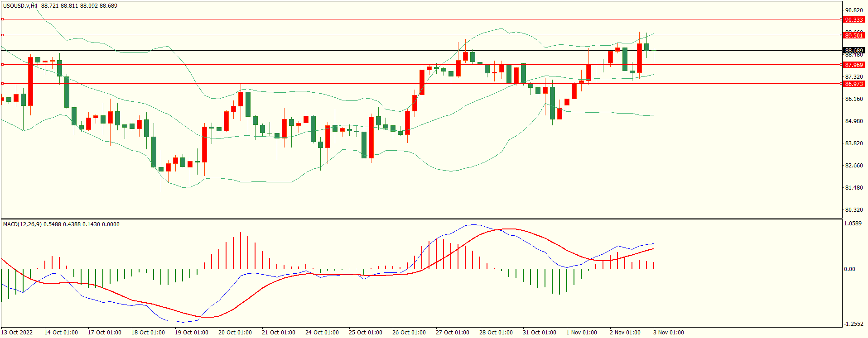Select the 87.969 red price level label
Image resolution: width=868 pixels, height=338 pixels.
point(854,65)
